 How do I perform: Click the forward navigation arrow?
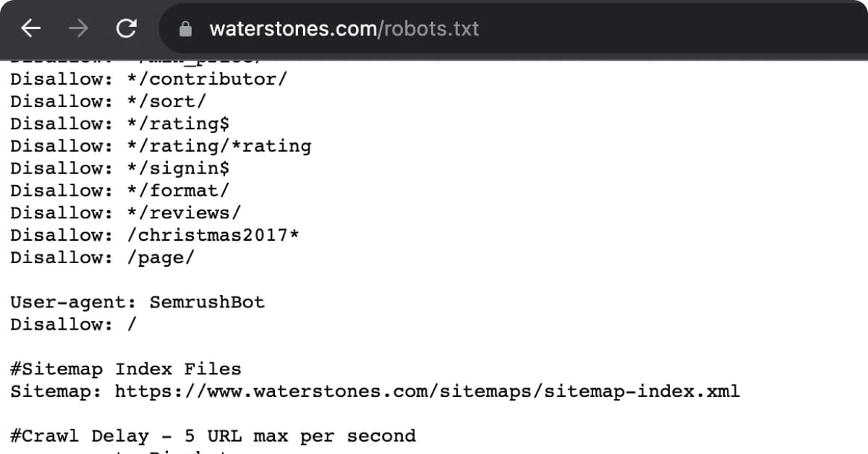tap(78, 28)
